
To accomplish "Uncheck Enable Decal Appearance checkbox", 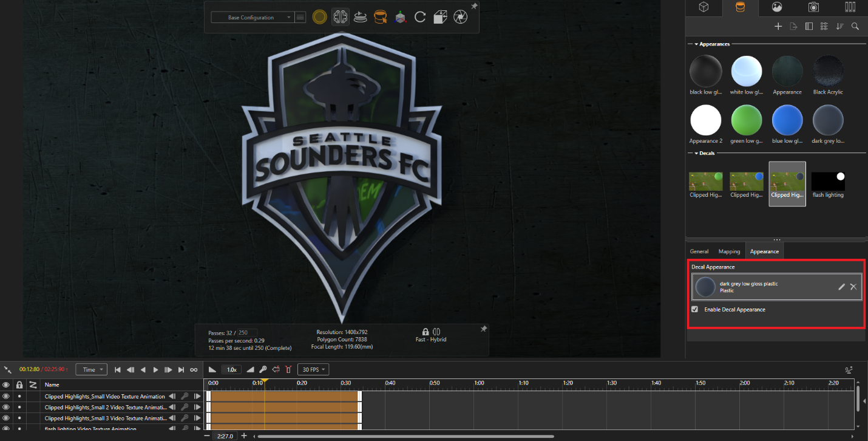I will [x=695, y=309].
